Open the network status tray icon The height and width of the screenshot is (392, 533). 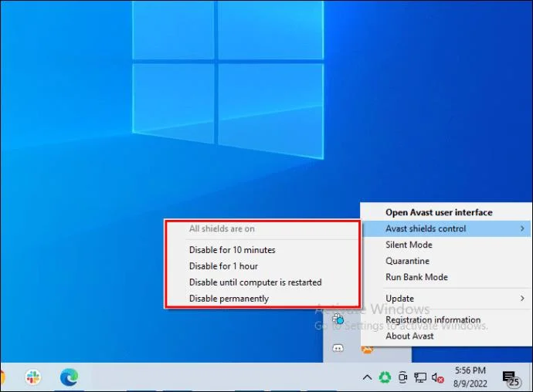coord(420,377)
